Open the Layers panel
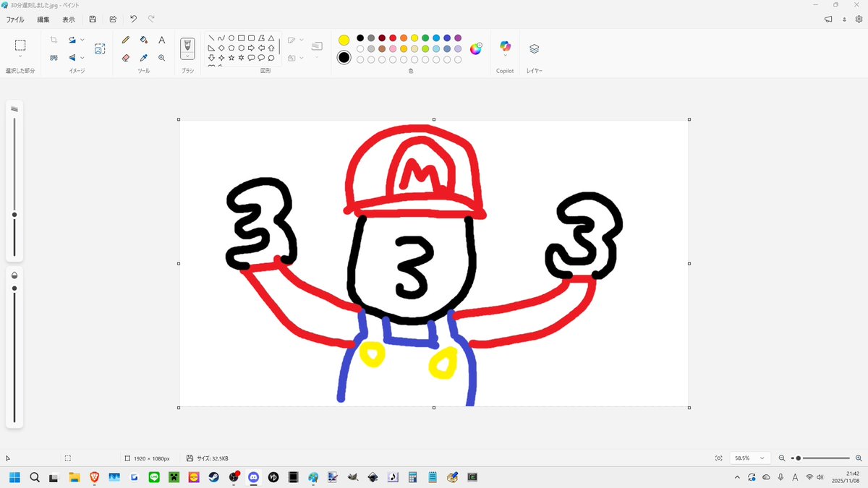 pos(535,49)
